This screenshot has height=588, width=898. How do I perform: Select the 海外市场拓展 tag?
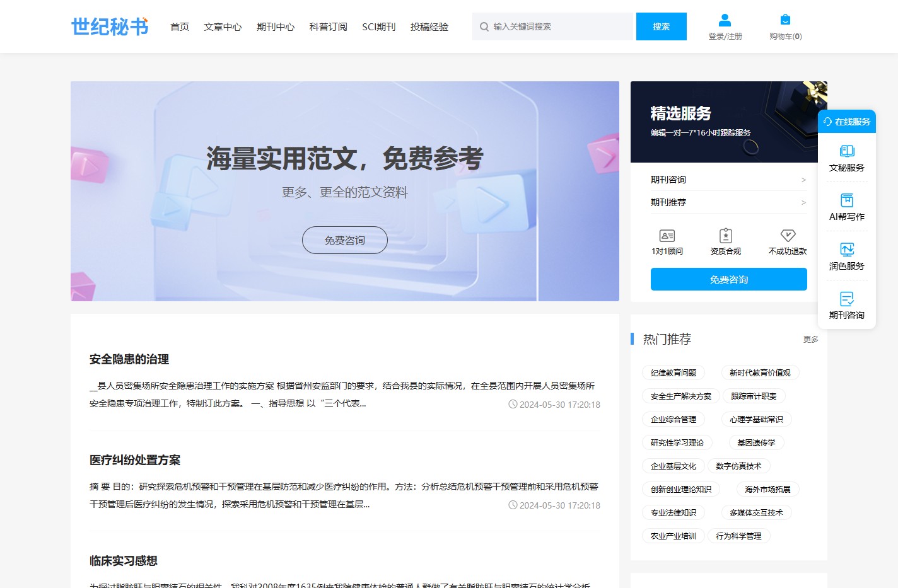pyautogui.click(x=767, y=489)
